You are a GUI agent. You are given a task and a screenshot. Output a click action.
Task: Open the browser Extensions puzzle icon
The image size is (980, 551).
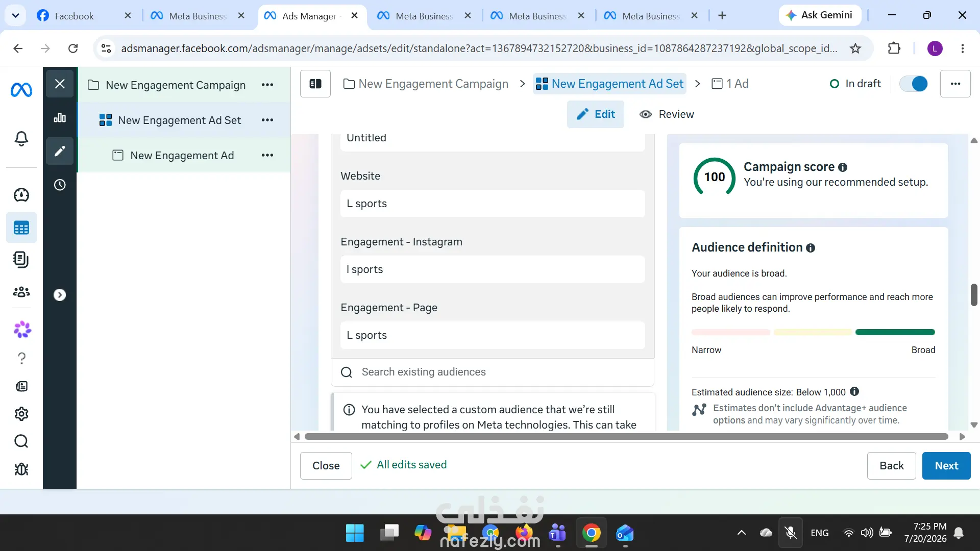pyautogui.click(x=894, y=48)
